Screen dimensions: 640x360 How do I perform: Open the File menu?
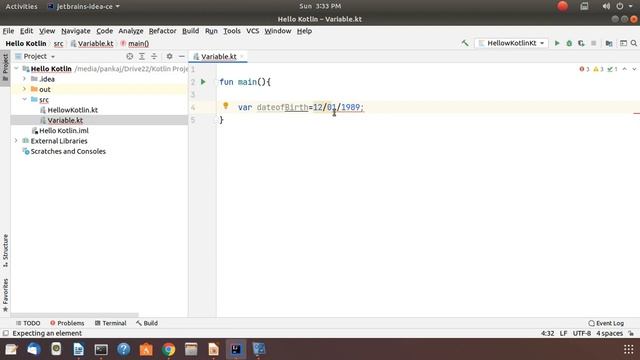click(8, 31)
